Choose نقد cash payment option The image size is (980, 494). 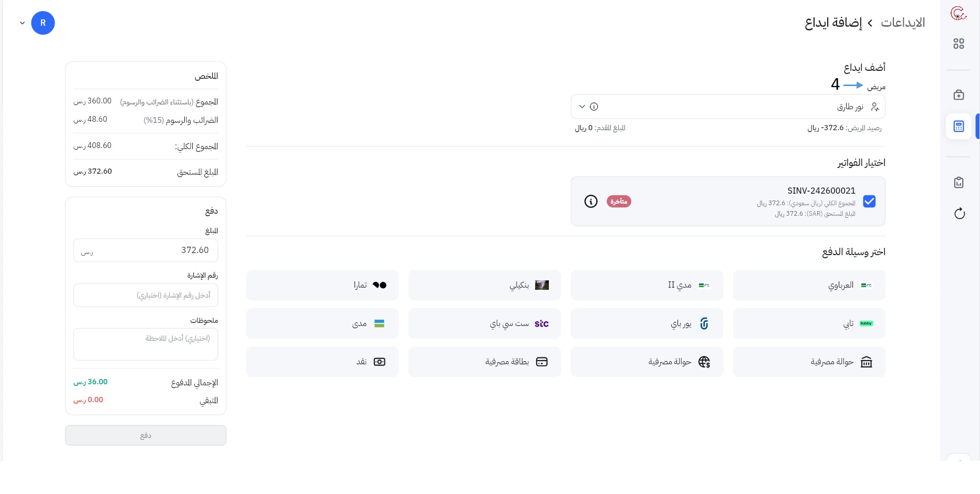tap(322, 362)
